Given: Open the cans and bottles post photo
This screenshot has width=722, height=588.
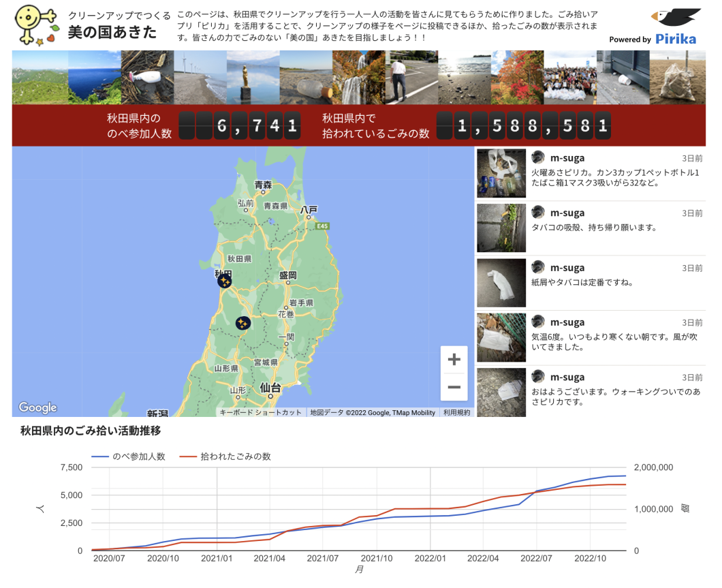Looking at the screenshot, I should [x=501, y=173].
